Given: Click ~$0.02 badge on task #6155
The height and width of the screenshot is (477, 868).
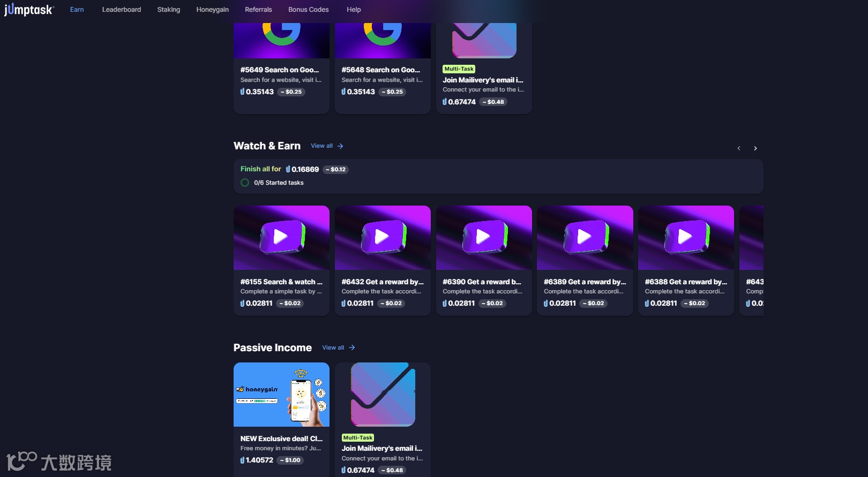Looking at the screenshot, I should click(290, 303).
